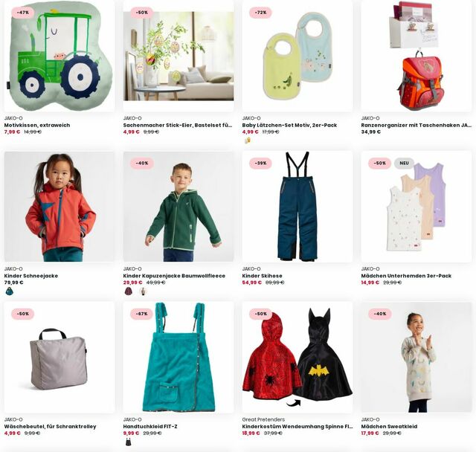Open the teal Handtuchkleid product image
This screenshot has height=452, width=476.
click(x=178, y=357)
